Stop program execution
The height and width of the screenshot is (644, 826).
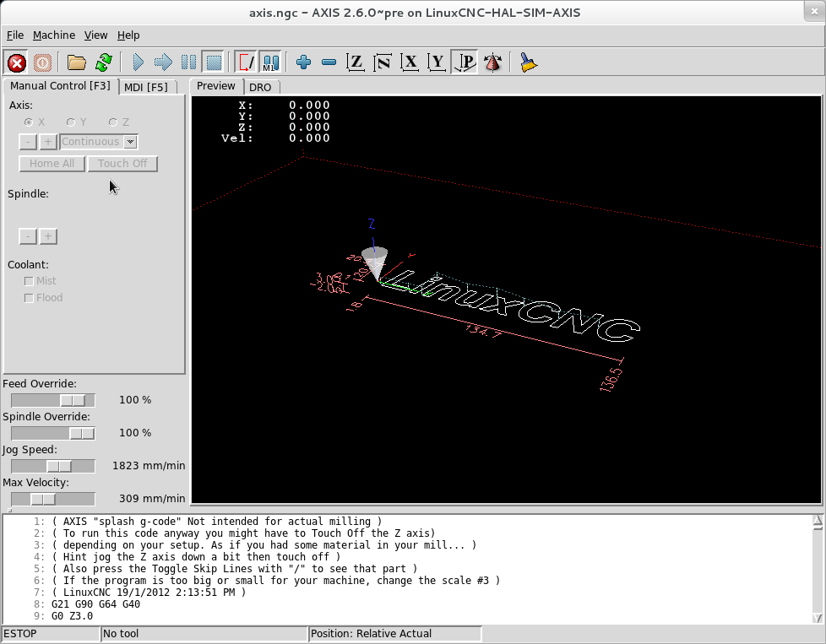(214, 62)
